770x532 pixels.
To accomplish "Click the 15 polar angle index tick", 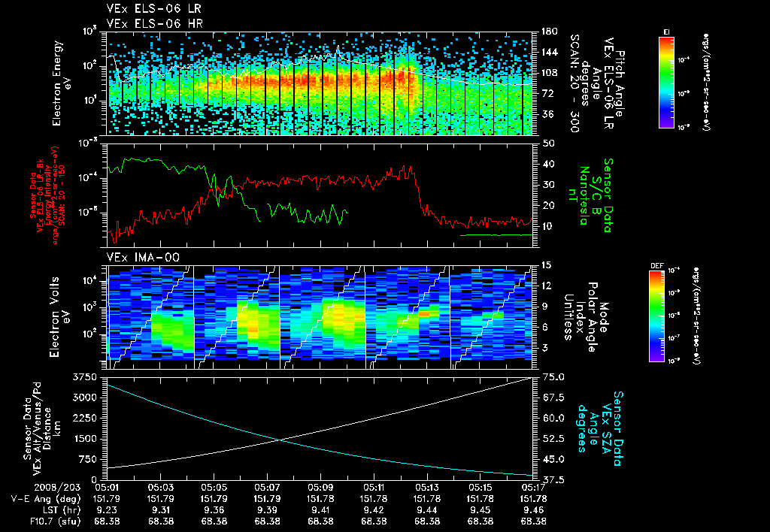I will pos(547,265).
